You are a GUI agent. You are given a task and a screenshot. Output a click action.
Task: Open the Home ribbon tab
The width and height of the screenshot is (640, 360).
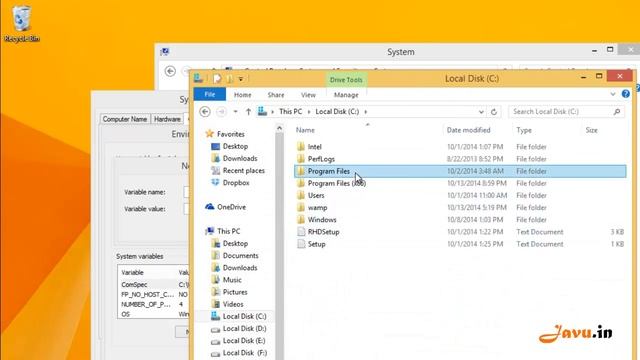(242, 95)
